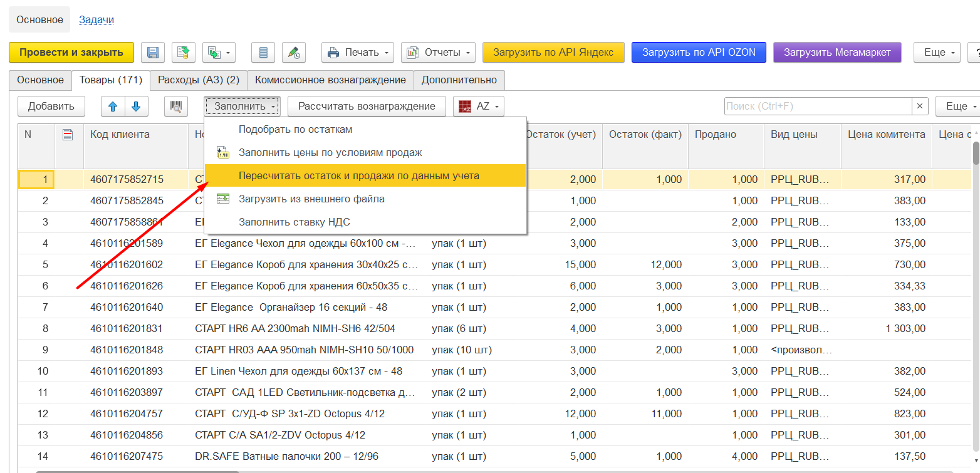Image resolution: width=980 pixels, height=473 pixels.
Task: Open the Отчеты reports dropdown
Action: [x=438, y=53]
